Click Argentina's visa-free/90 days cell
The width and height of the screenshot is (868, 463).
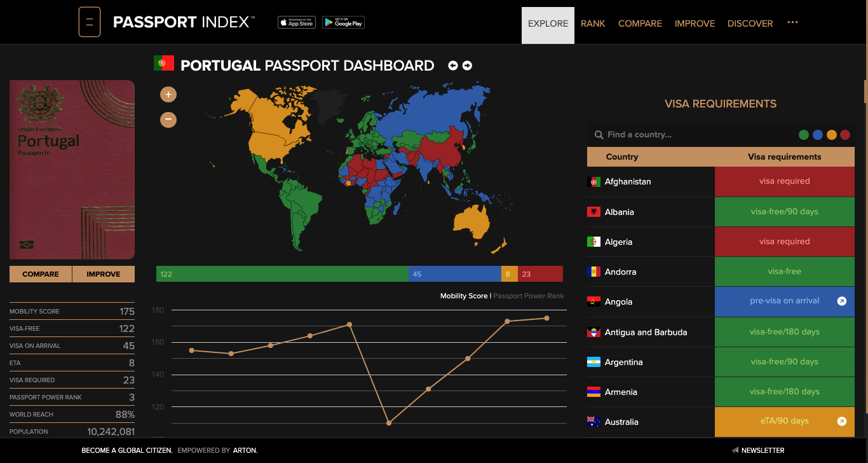[785, 362]
